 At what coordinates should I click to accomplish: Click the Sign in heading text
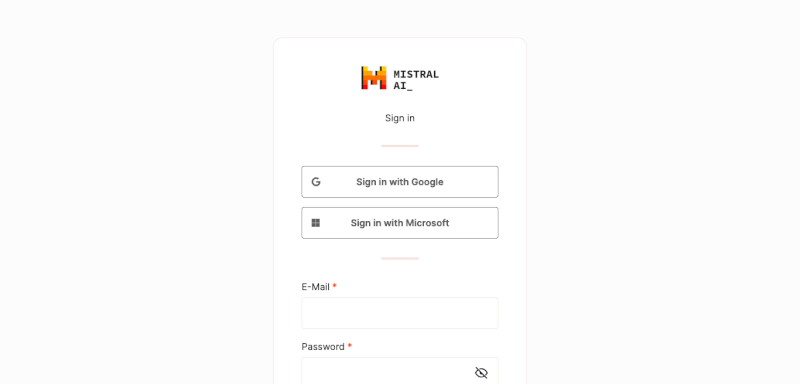pyautogui.click(x=400, y=118)
